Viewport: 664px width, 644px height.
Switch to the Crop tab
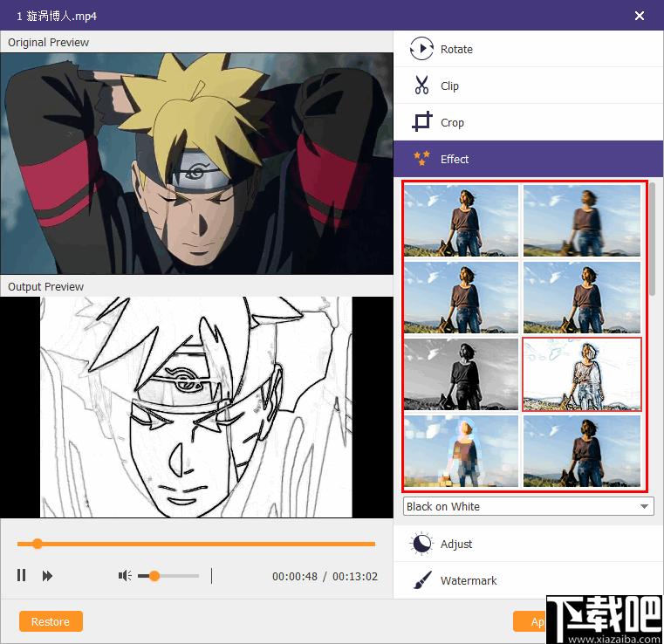[528, 122]
